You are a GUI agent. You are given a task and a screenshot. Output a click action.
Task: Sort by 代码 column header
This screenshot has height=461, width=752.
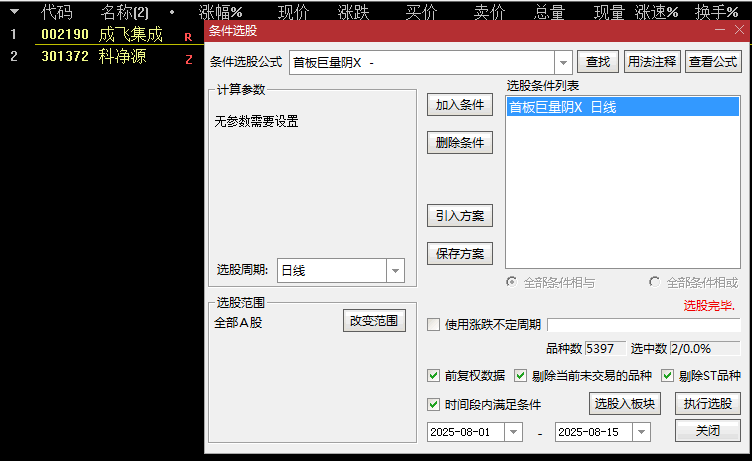tap(57, 12)
